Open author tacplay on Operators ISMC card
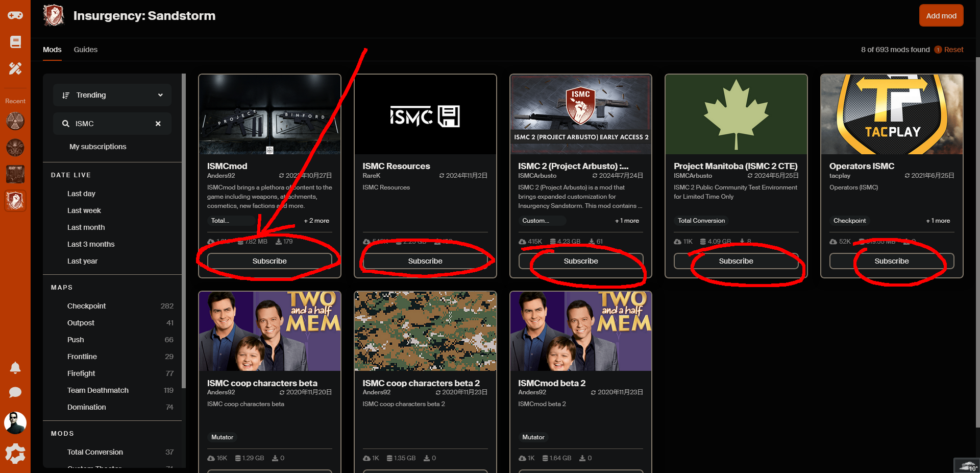This screenshot has height=473, width=980. 840,176
